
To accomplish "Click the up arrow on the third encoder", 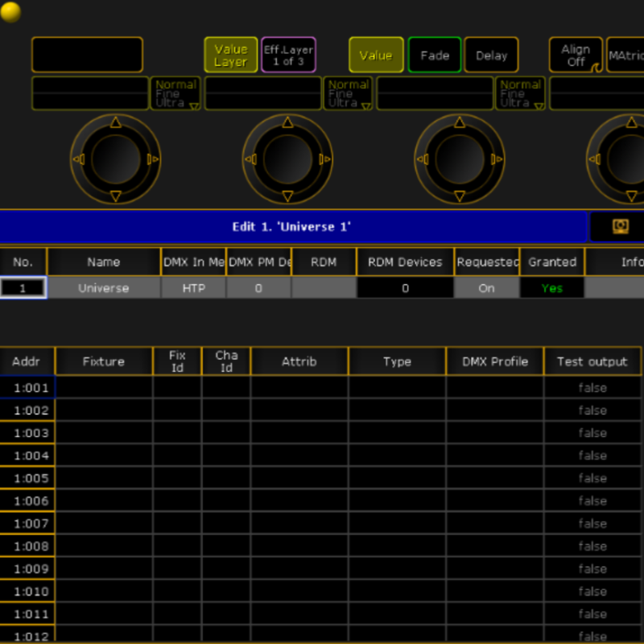I will 459,122.
